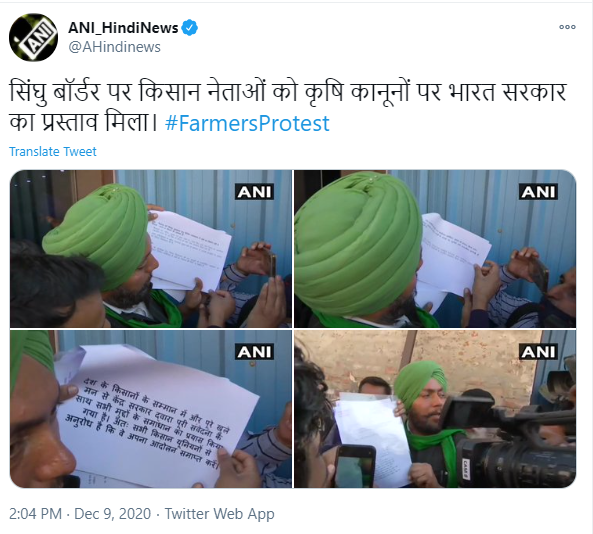Open the #FarmersProtest hashtag
593x534 pixels.
coord(247,123)
